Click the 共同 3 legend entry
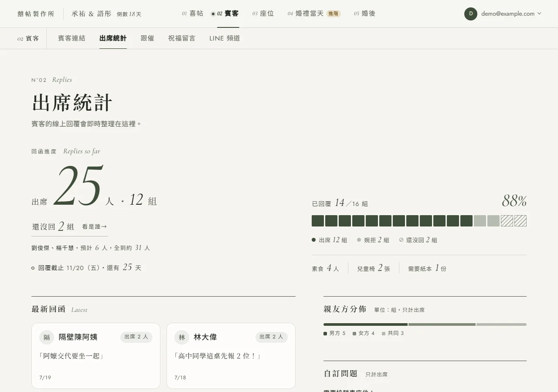The image size is (558, 392). tap(393, 333)
